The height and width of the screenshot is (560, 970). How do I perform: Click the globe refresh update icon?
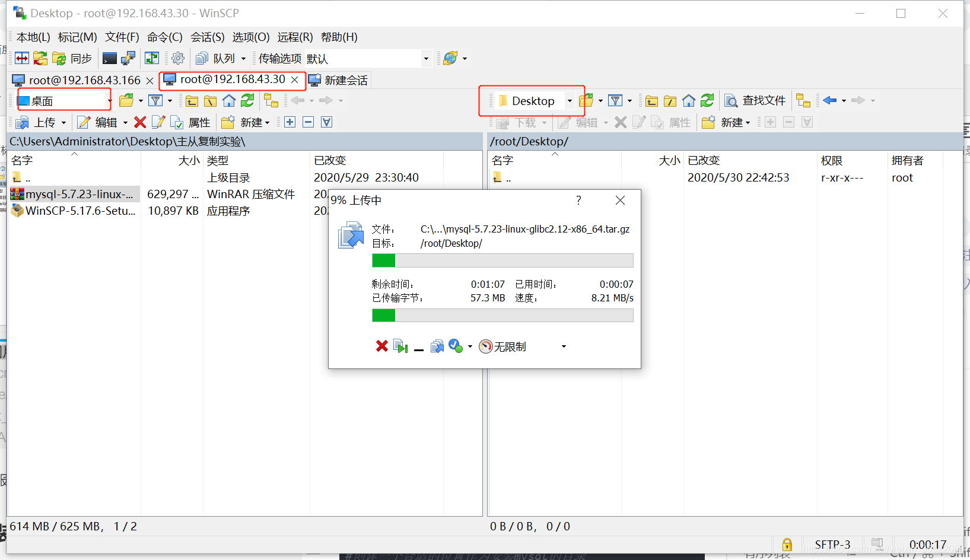[x=451, y=58]
